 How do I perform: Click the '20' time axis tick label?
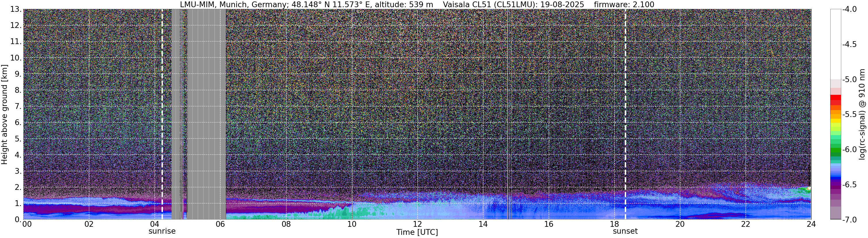tap(680, 224)
